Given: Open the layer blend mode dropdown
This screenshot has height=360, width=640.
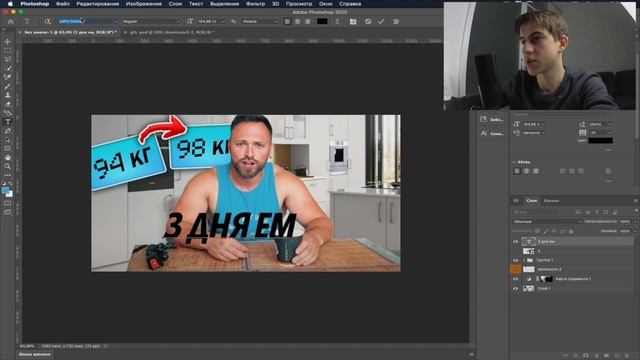Looking at the screenshot, I should [x=547, y=222].
